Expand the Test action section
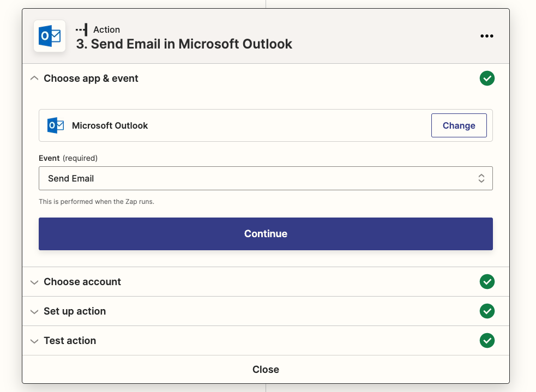Screen dimensions: 536x392 point(34,341)
